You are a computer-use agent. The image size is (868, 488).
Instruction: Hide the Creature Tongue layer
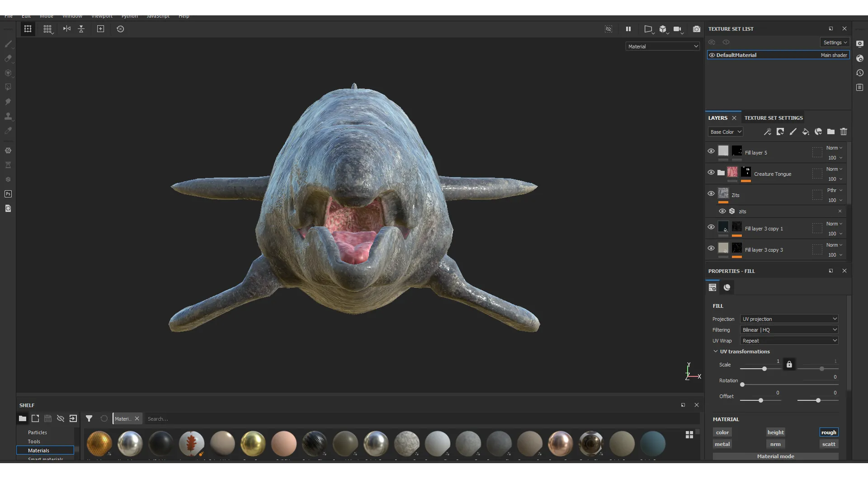tap(711, 173)
